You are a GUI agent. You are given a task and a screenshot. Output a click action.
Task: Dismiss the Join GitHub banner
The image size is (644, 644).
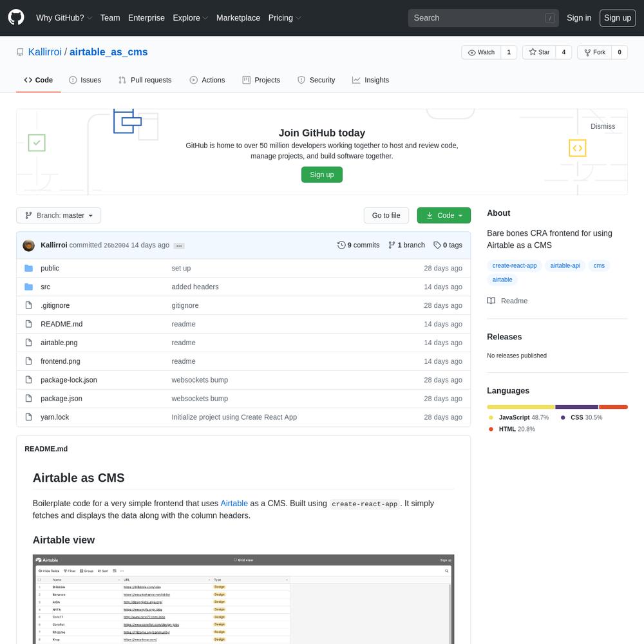603,126
